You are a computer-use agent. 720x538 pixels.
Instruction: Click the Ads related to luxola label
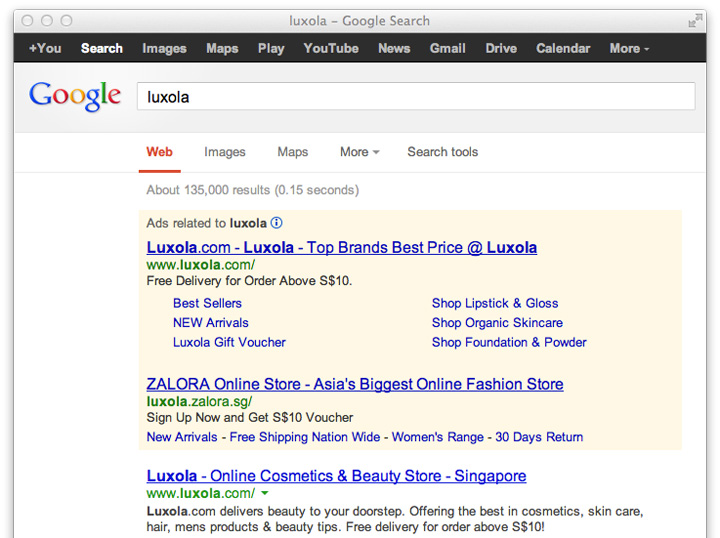206,223
